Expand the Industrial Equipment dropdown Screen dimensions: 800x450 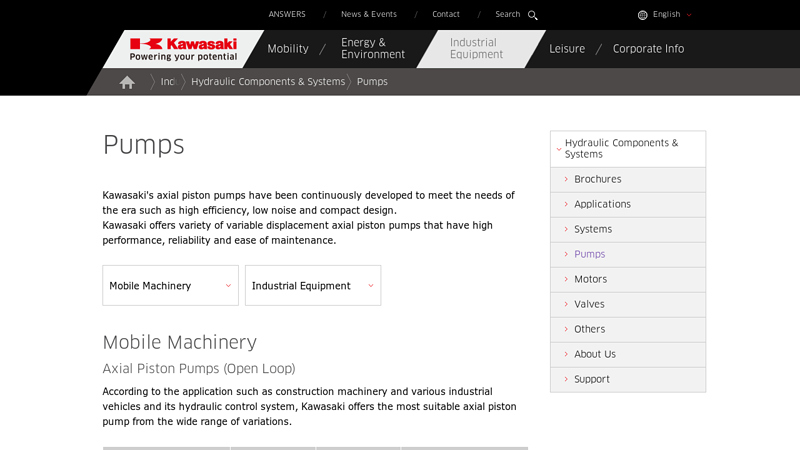(x=312, y=285)
